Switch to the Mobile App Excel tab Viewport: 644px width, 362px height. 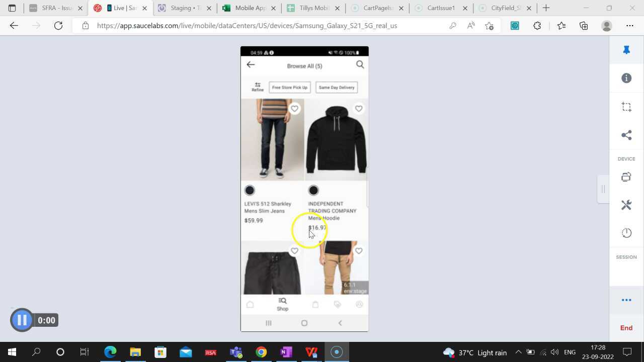pyautogui.click(x=249, y=8)
